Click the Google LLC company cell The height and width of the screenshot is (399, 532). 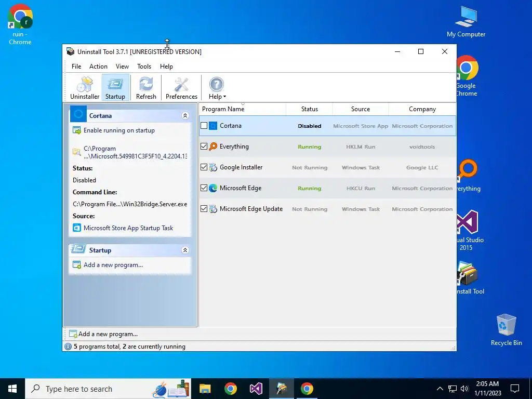tap(422, 168)
